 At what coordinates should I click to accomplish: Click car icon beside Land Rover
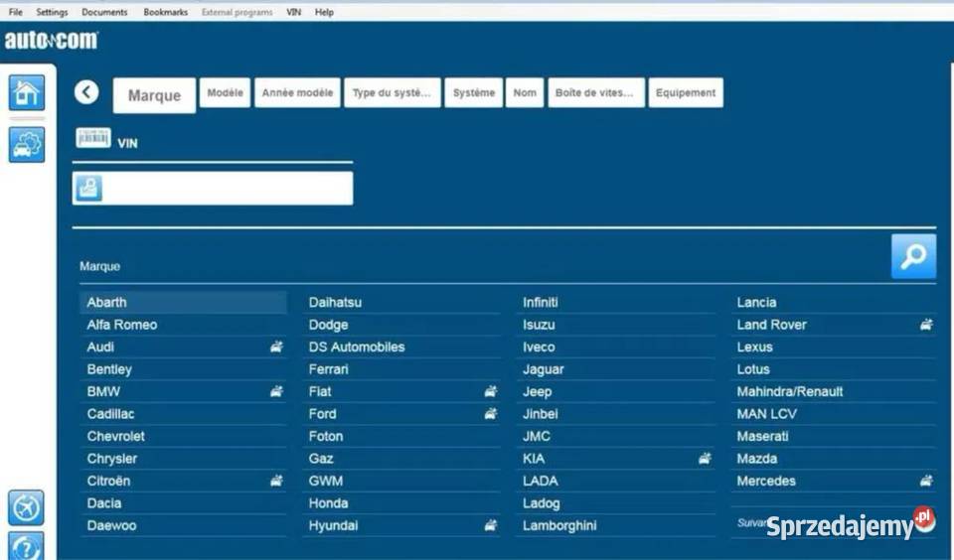click(x=926, y=325)
